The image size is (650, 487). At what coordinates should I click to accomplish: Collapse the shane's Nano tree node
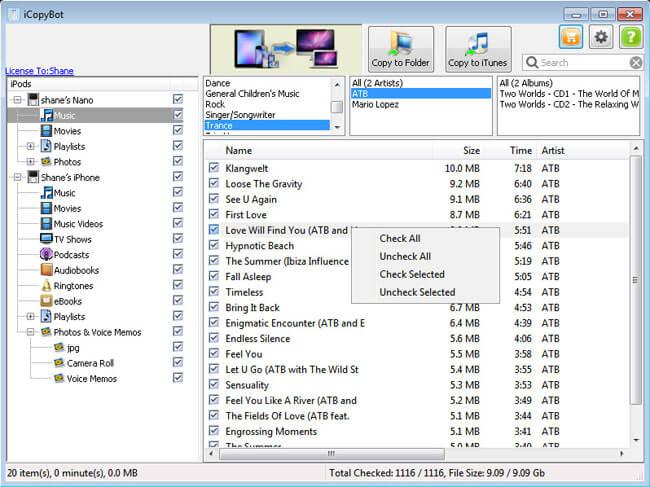(x=17, y=100)
